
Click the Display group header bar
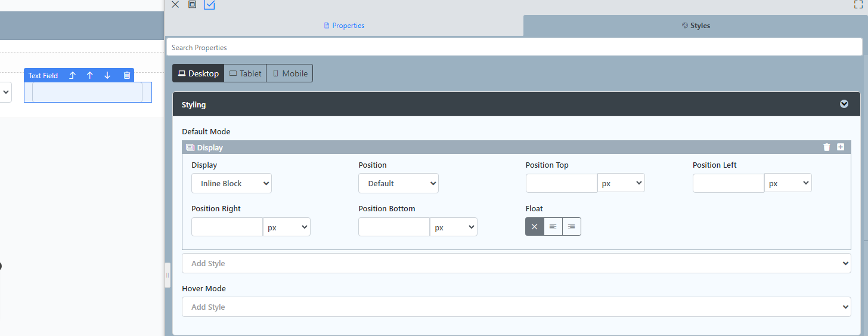pos(516,147)
